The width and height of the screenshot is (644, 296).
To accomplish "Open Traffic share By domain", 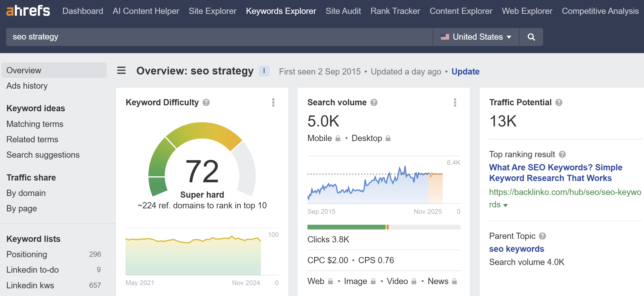I will point(26,193).
